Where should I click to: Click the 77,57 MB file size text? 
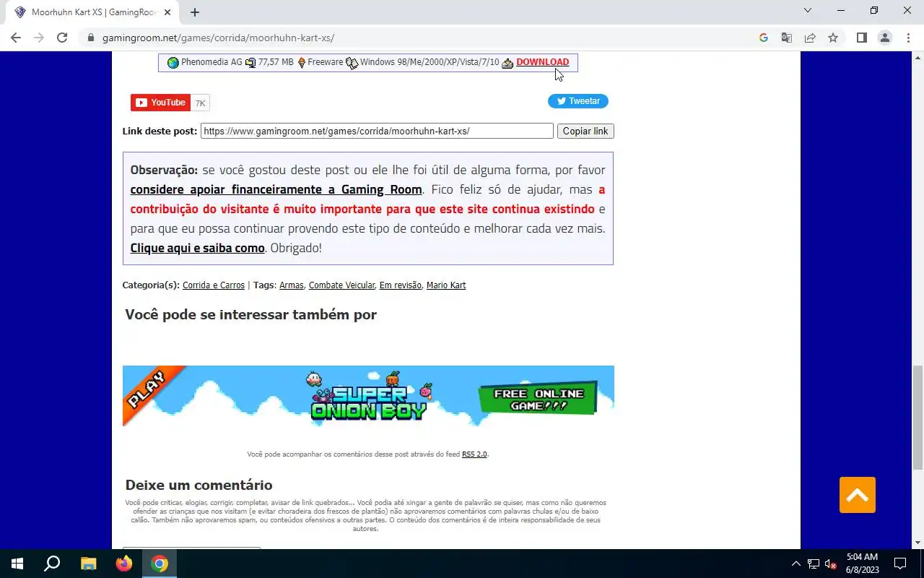(276, 62)
